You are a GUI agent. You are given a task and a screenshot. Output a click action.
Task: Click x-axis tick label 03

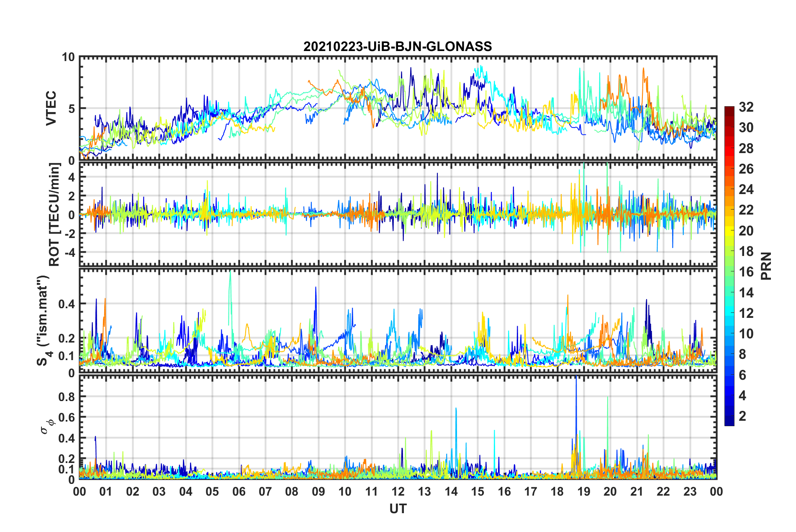pos(159,492)
